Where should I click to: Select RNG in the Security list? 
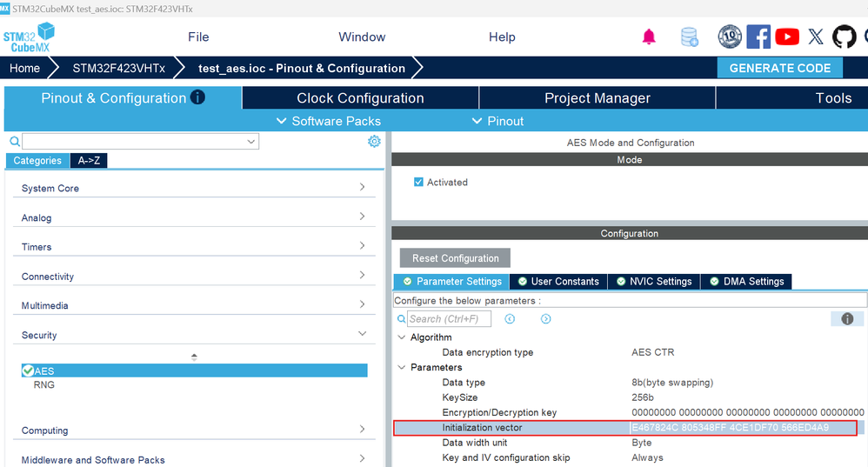(43, 384)
